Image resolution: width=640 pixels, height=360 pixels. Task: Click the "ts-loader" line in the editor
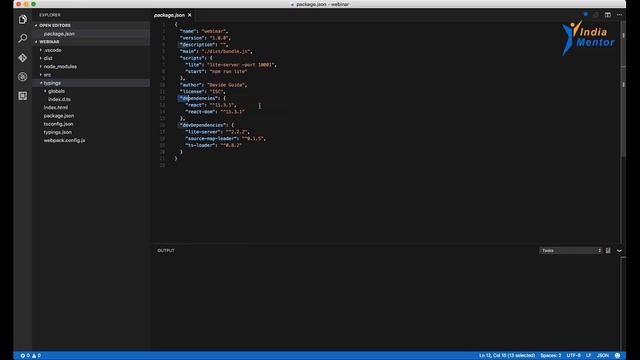(213, 145)
